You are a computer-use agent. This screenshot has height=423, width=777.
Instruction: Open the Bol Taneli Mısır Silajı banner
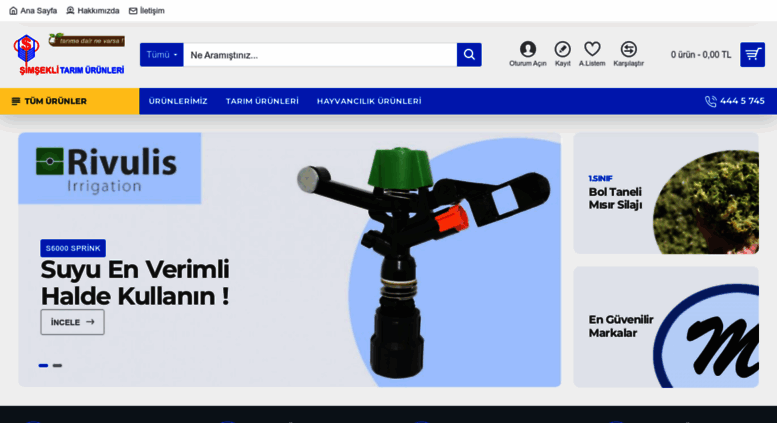666,193
